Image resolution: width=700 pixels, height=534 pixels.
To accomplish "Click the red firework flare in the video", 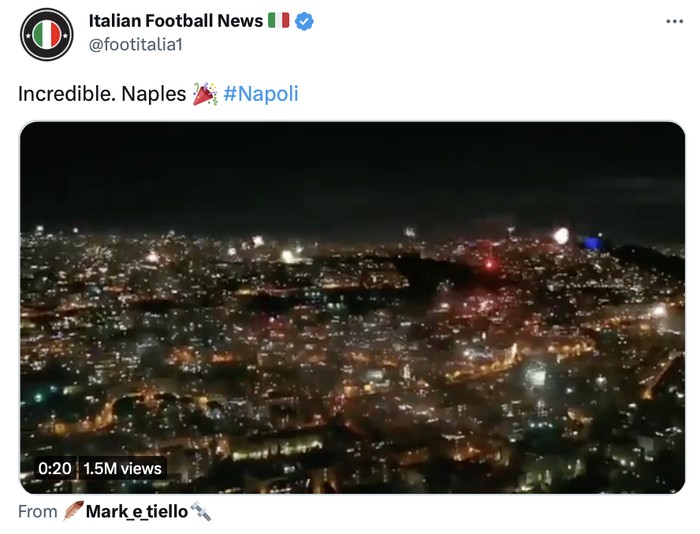I will 490,264.
